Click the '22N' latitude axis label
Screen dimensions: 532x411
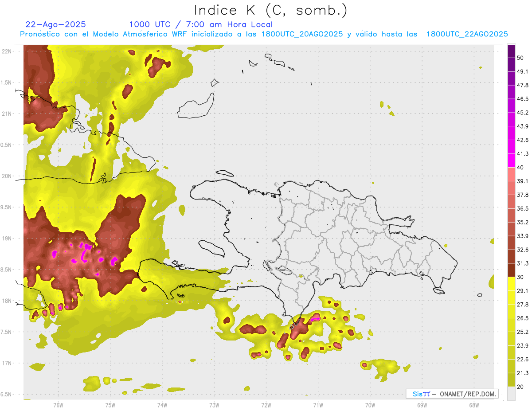pos(7,51)
